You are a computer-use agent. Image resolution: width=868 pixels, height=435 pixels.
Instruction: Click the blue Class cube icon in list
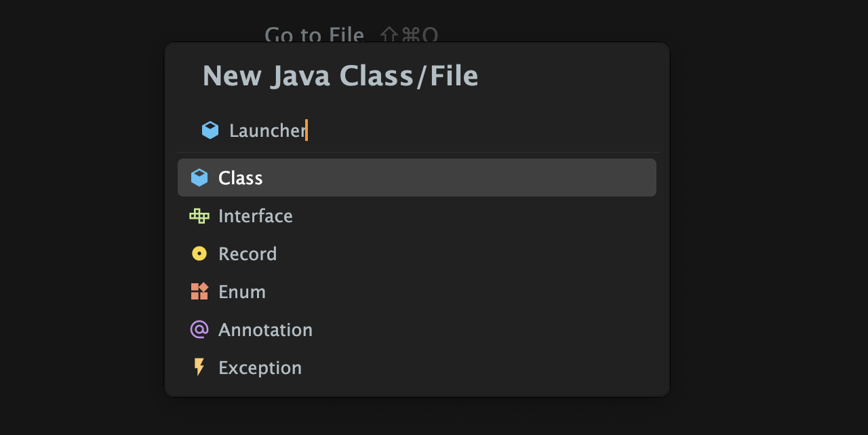tap(199, 178)
